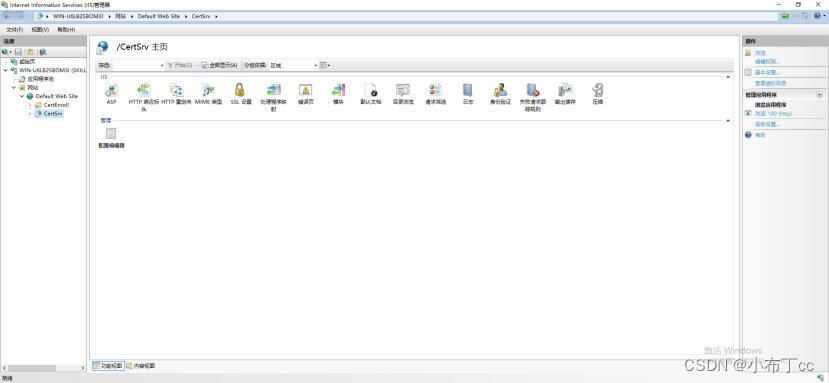
Task: Switch to the 内容视图 tab
Action: tap(141, 366)
